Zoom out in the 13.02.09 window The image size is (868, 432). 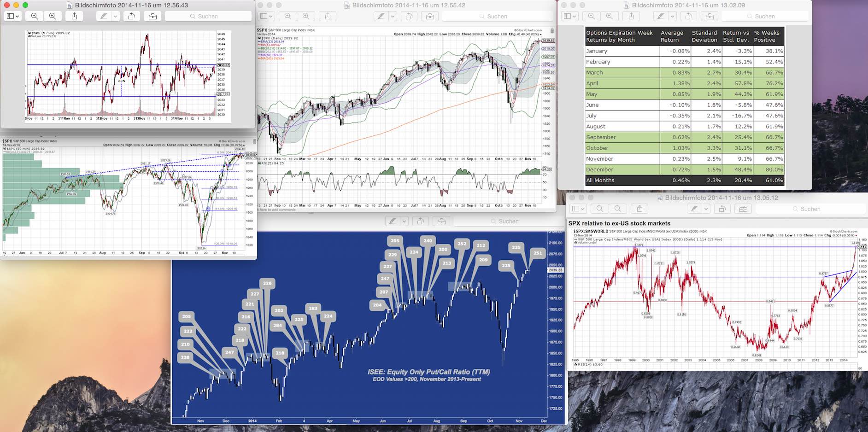tap(591, 15)
